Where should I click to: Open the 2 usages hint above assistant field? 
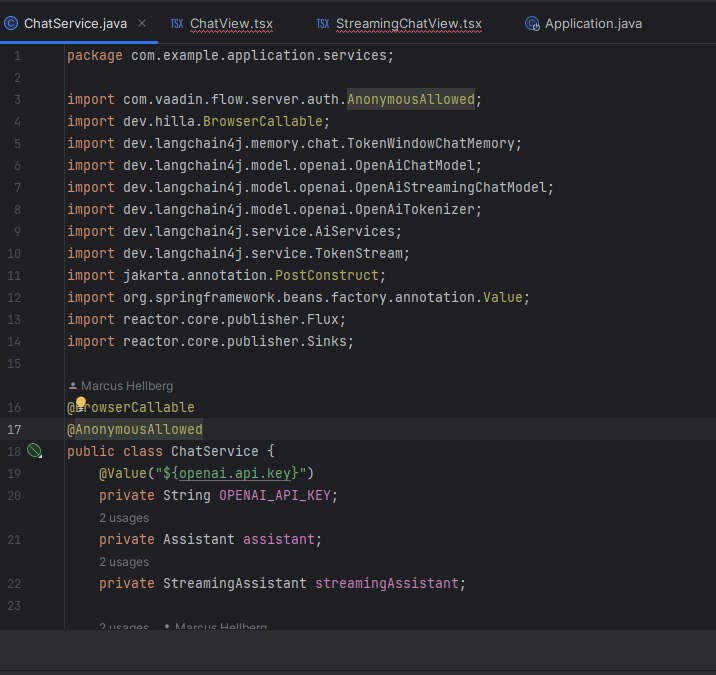tap(124, 518)
